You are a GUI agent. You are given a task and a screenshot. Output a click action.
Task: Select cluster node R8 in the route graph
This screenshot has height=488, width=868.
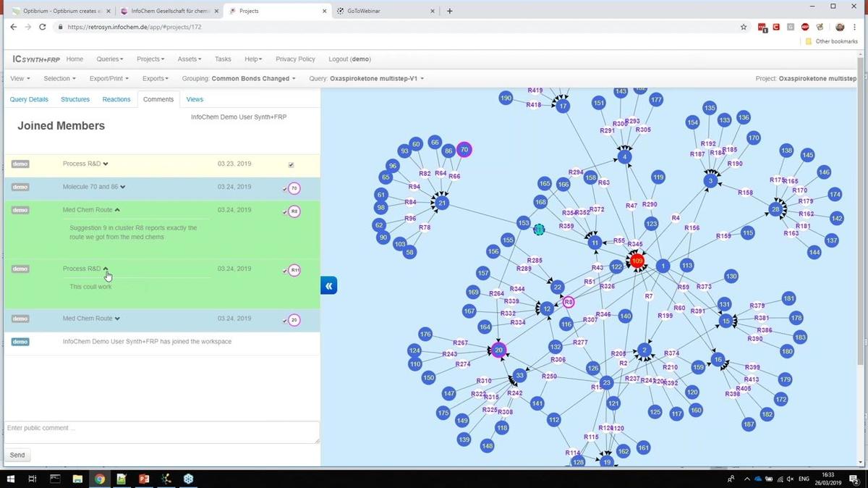click(569, 301)
